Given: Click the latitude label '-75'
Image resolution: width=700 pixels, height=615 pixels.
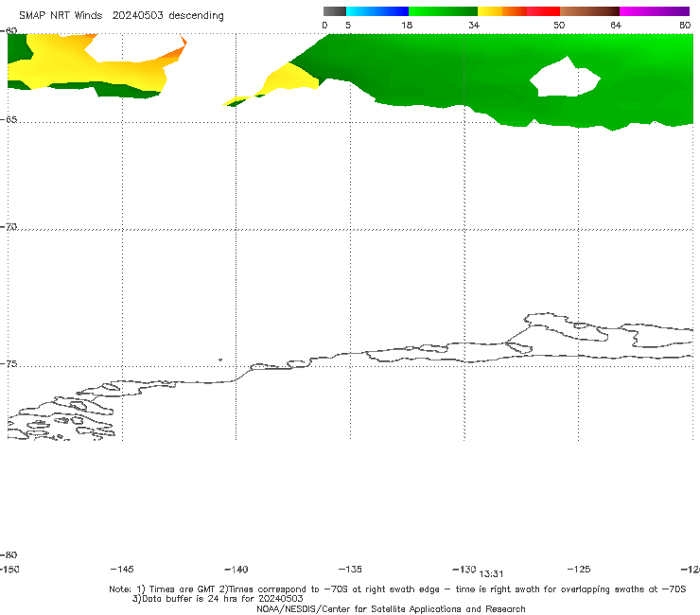Looking at the screenshot, I should [9, 364].
